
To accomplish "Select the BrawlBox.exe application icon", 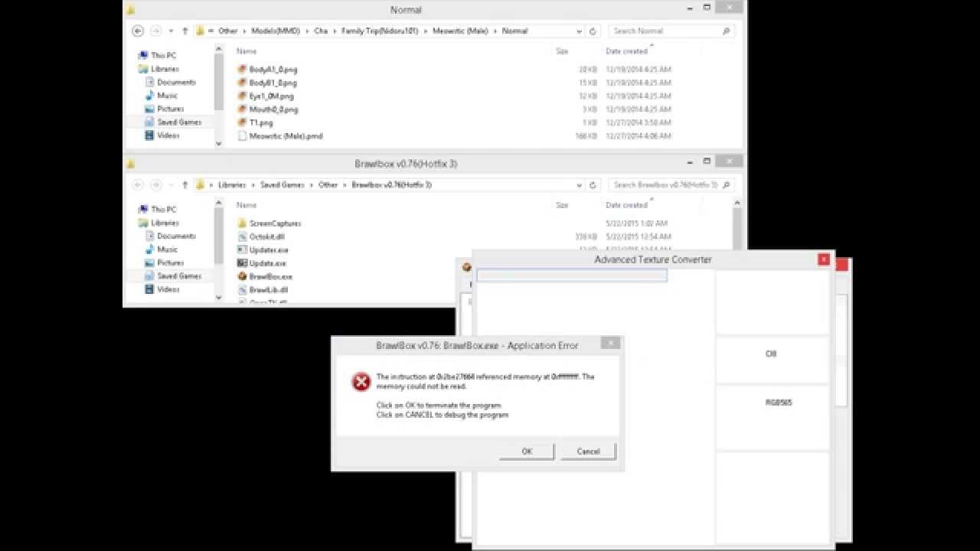I will [x=242, y=276].
